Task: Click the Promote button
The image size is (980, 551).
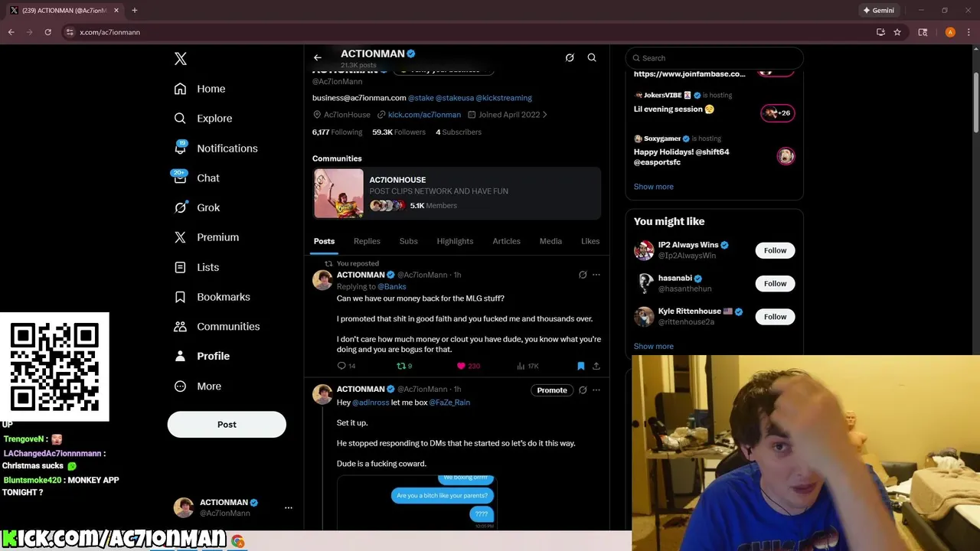Action: (552, 390)
